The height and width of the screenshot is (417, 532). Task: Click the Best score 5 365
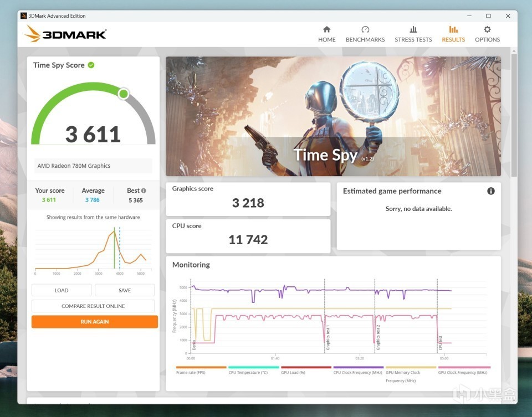coord(136,200)
